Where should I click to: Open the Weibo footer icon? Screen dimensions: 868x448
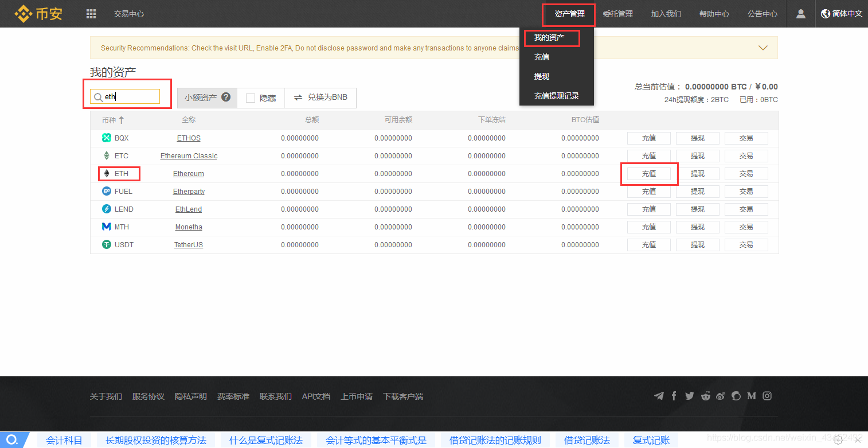pos(721,396)
